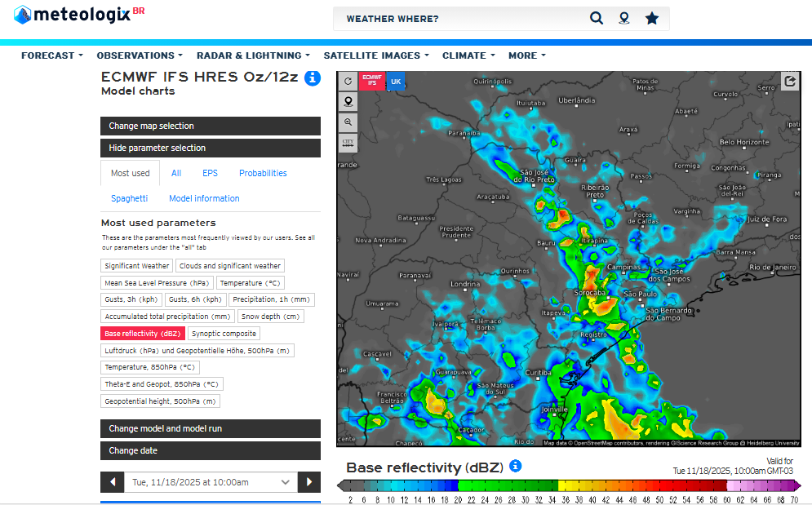Select the UK model toggle
Screen dimensions: 812x505
click(395, 82)
